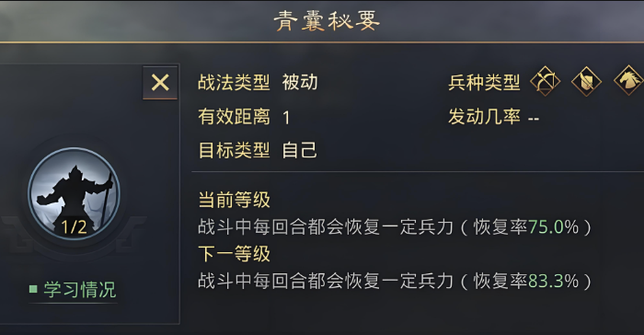Click the 发动几率 label

(484, 117)
